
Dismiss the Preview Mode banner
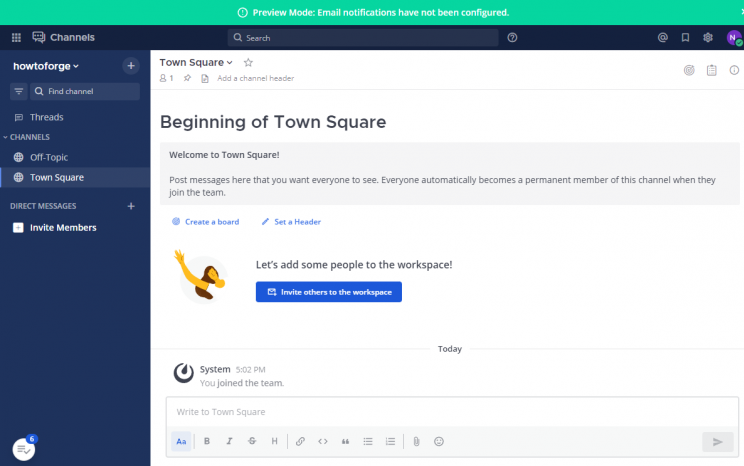click(x=742, y=12)
